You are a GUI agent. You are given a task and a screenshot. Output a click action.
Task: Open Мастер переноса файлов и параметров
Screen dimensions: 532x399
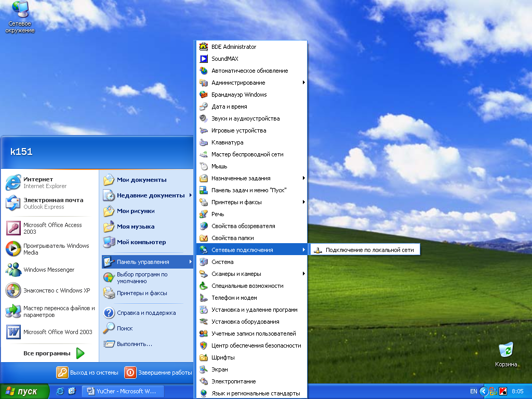coord(50,312)
